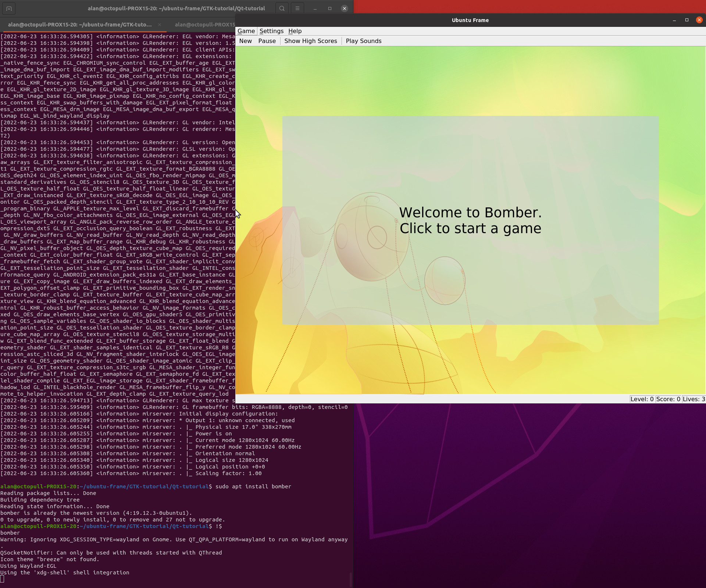Click the terminal search icon
The image size is (706, 588).
point(282,8)
